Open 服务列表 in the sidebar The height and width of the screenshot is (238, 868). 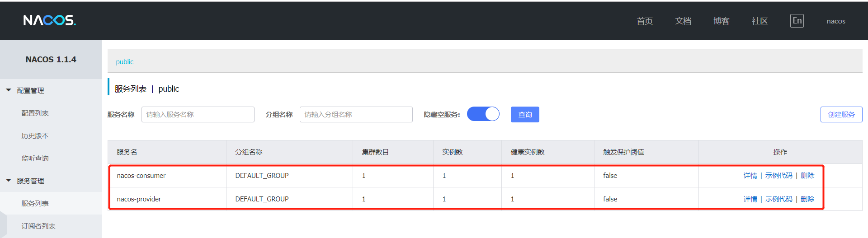point(35,204)
